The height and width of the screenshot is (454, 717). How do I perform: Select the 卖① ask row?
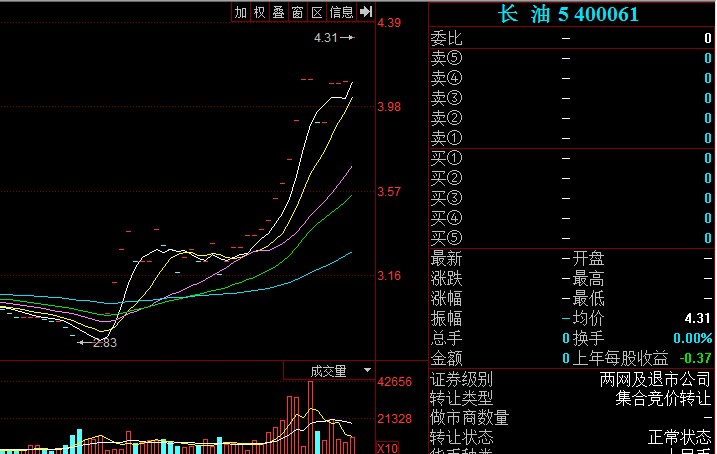pos(570,137)
